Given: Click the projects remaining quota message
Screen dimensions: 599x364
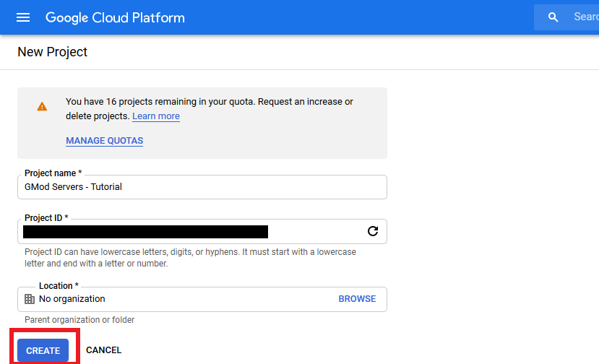Looking at the screenshot, I should click(209, 102).
